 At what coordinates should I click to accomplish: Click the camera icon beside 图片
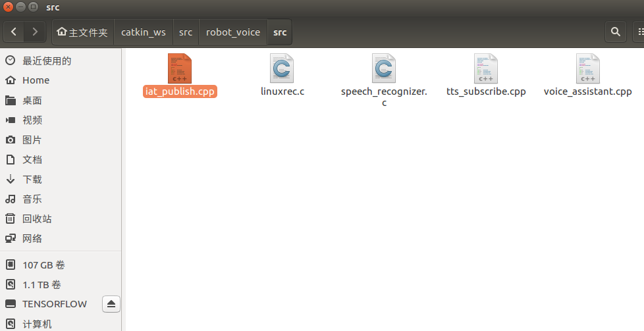[x=11, y=140]
